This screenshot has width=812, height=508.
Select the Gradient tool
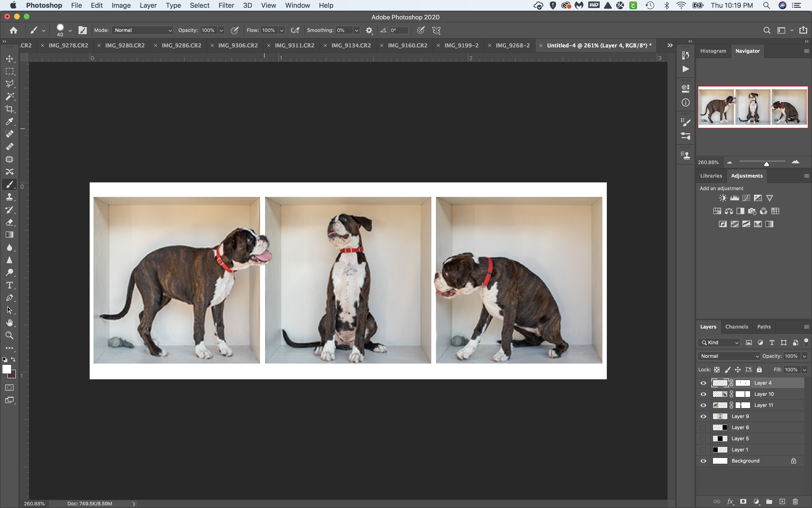coord(9,234)
